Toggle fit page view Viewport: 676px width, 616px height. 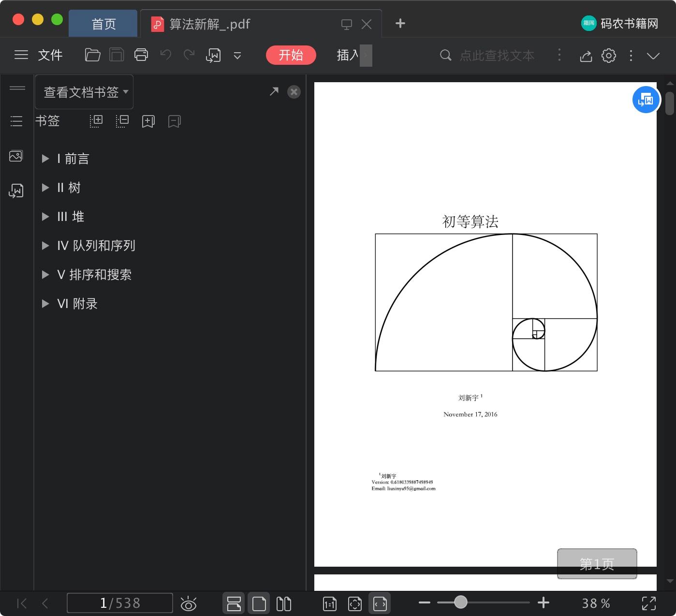point(355,603)
